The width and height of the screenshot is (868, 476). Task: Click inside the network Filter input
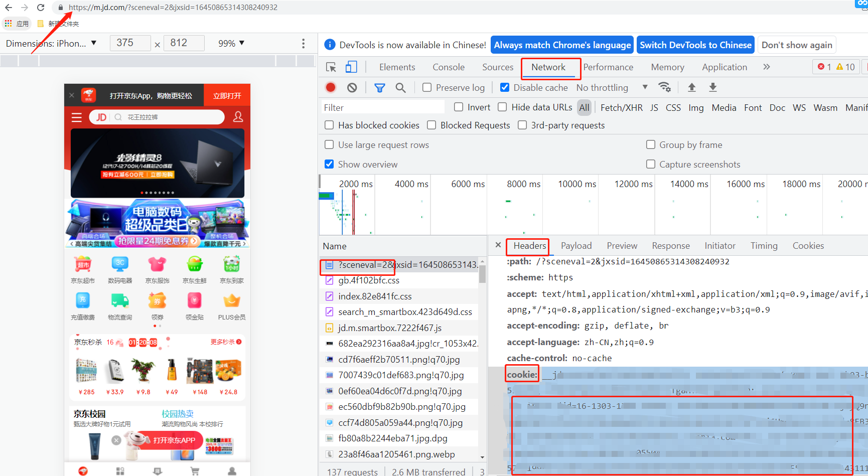click(x=383, y=107)
